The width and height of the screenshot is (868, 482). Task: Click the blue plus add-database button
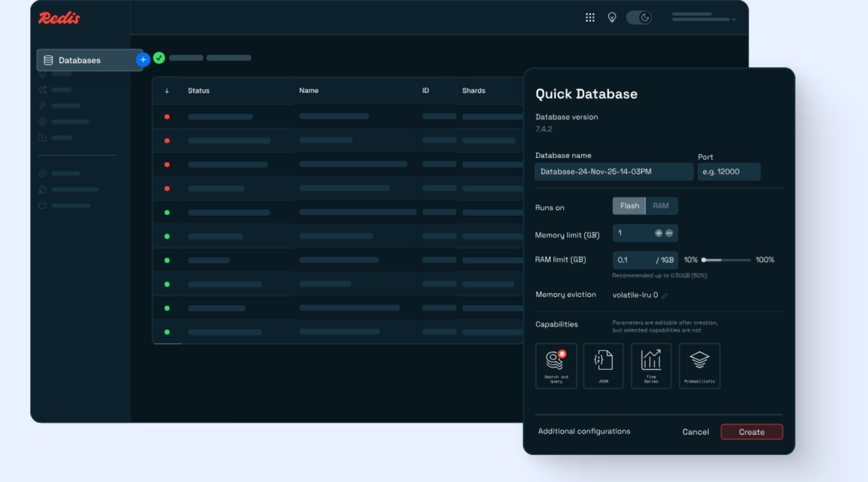[143, 60]
